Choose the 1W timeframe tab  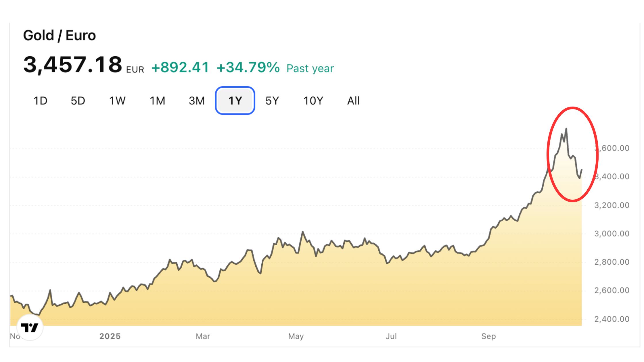tap(117, 101)
